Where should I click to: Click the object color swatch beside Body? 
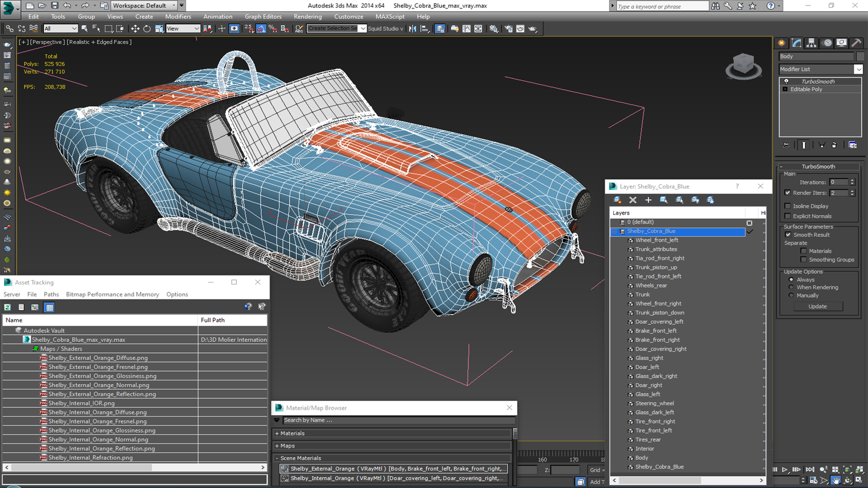pyautogui.click(x=860, y=56)
